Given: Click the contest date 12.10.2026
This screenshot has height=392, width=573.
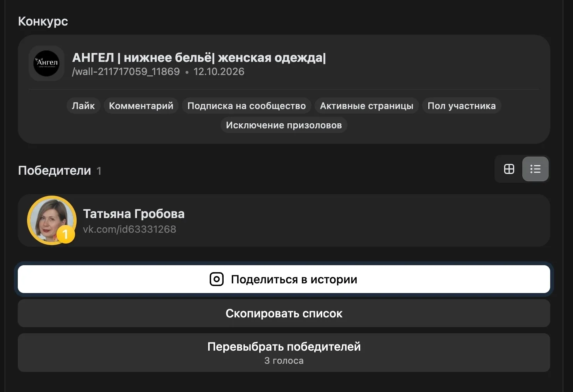Looking at the screenshot, I should [219, 72].
